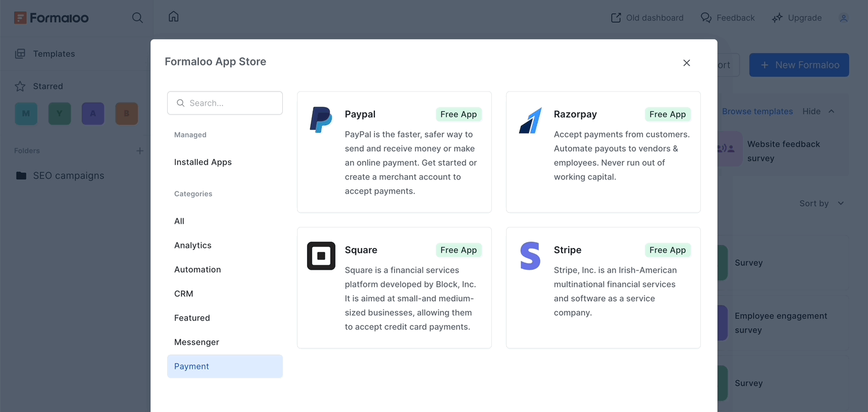Open the user profile icon
This screenshot has height=412, width=868.
(844, 18)
